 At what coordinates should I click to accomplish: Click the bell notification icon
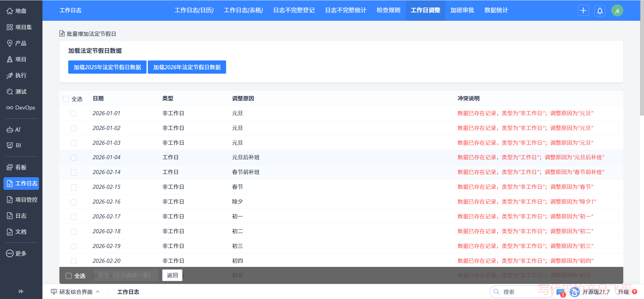pyautogui.click(x=600, y=10)
